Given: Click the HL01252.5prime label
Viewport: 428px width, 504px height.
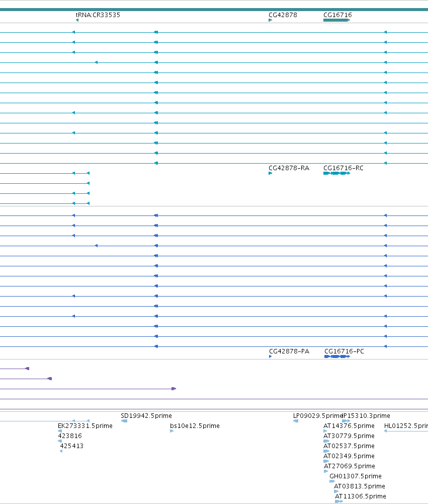Looking at the screenshot, I should click(406, 425).
